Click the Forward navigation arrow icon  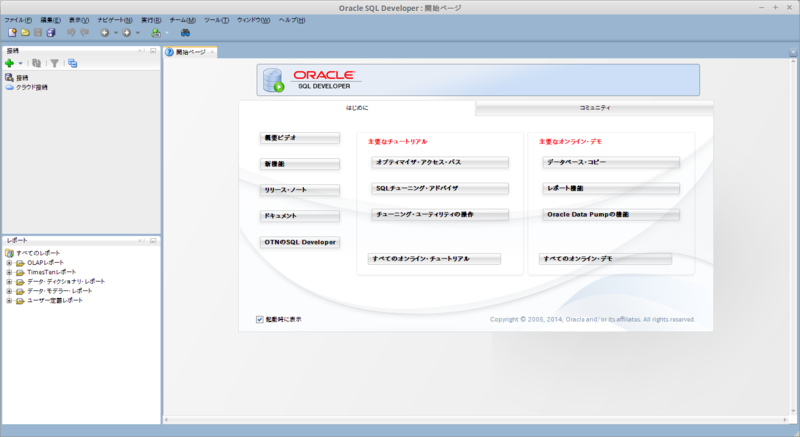click(127, 33)
